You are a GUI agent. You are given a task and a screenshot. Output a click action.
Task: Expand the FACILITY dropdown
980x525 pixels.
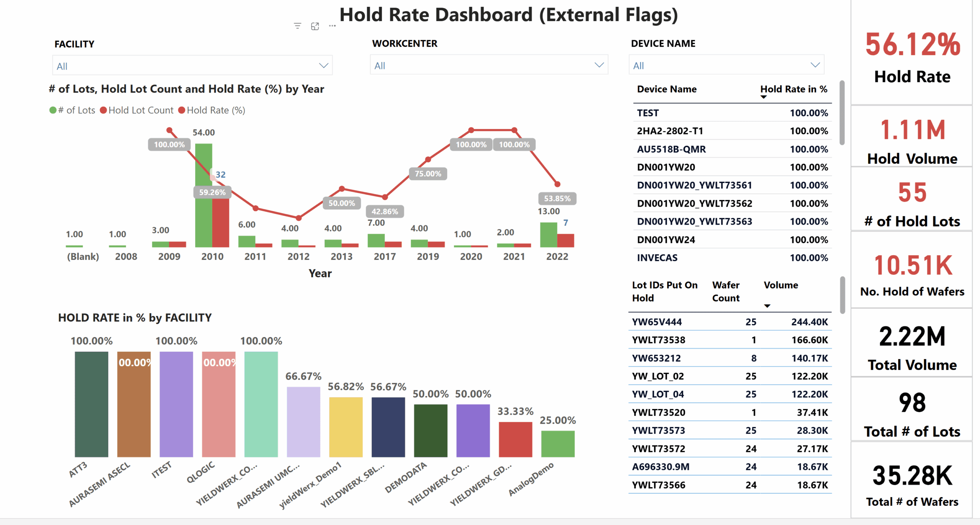coord(323,66)
